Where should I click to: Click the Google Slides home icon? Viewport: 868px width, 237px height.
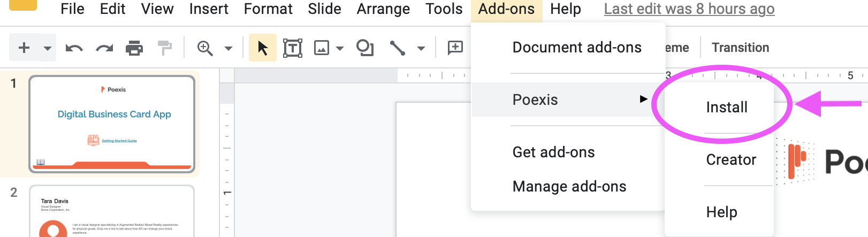point(23,5)
